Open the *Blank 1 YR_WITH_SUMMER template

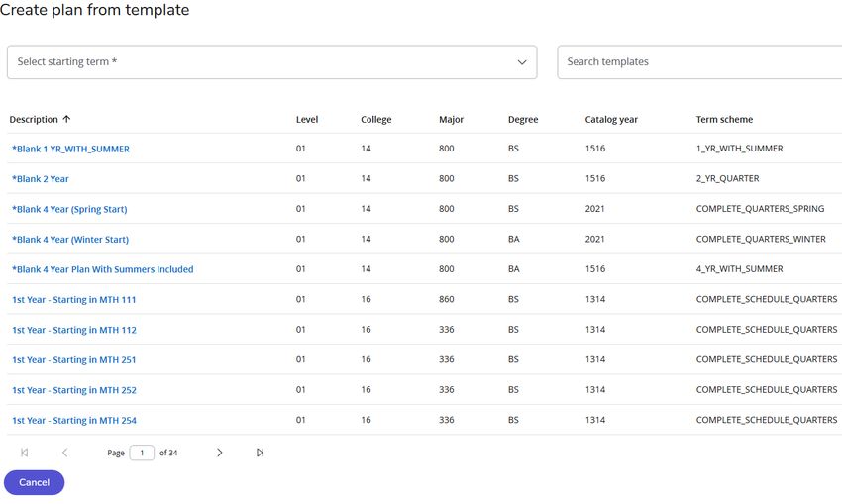pyautogui.click(x=71, y=149)
